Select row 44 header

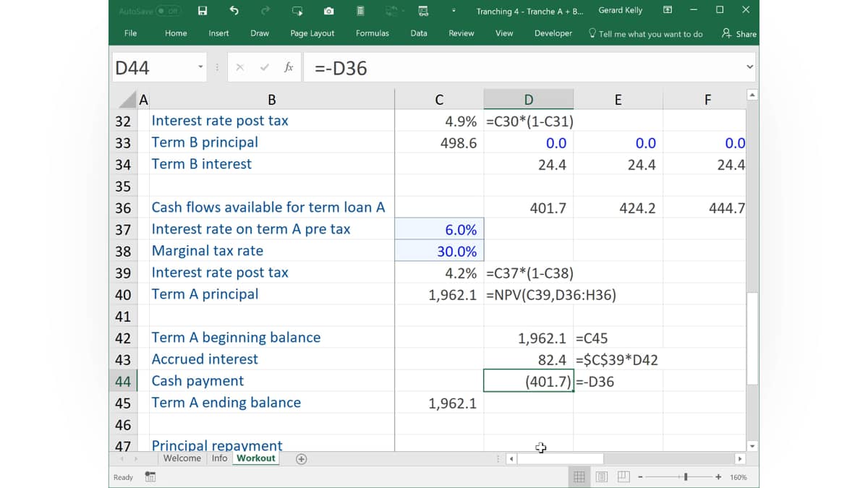coord(123,381)
